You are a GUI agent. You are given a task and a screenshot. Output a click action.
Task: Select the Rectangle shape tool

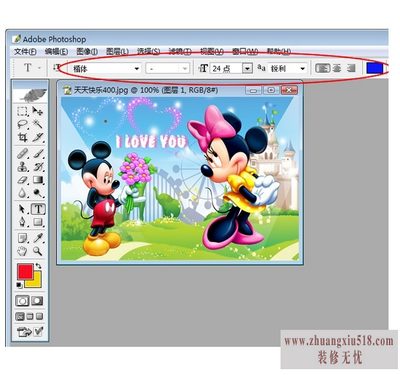(x=37, y=222)
